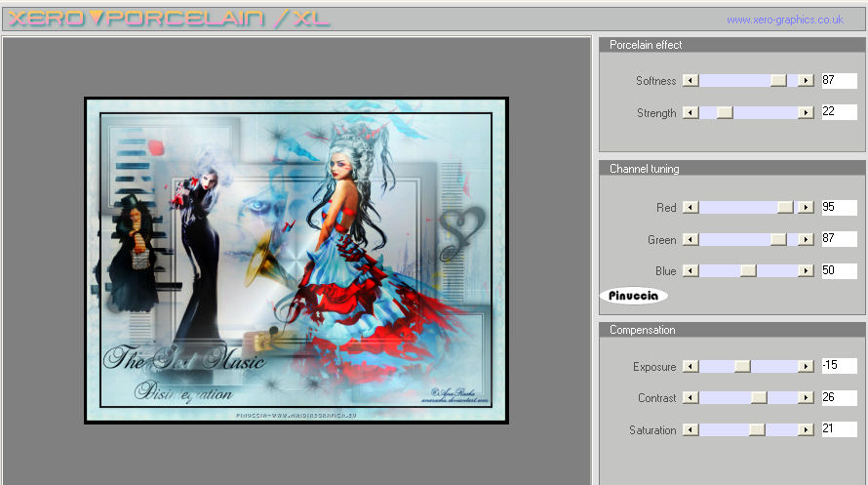The height and width of the screenshot is (485, 868).
Task: Click the Contrast slider thumb
Action: 759,397
